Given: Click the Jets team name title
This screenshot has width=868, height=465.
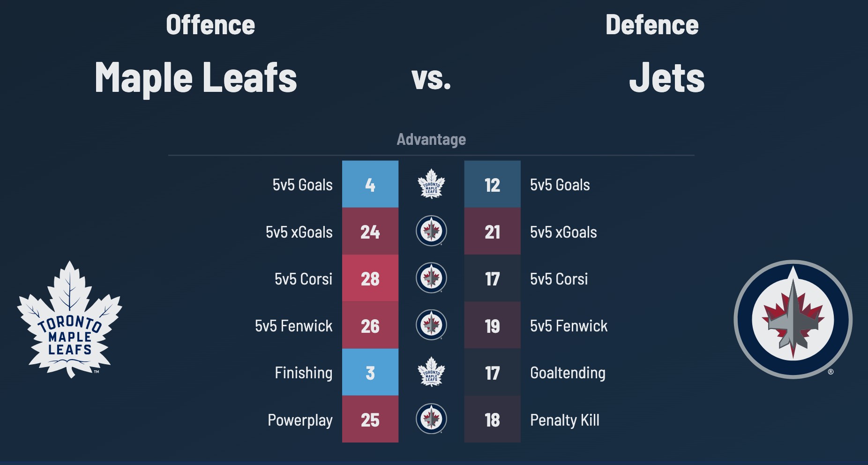Looking at the screenshot, I should tap(666, 78).
